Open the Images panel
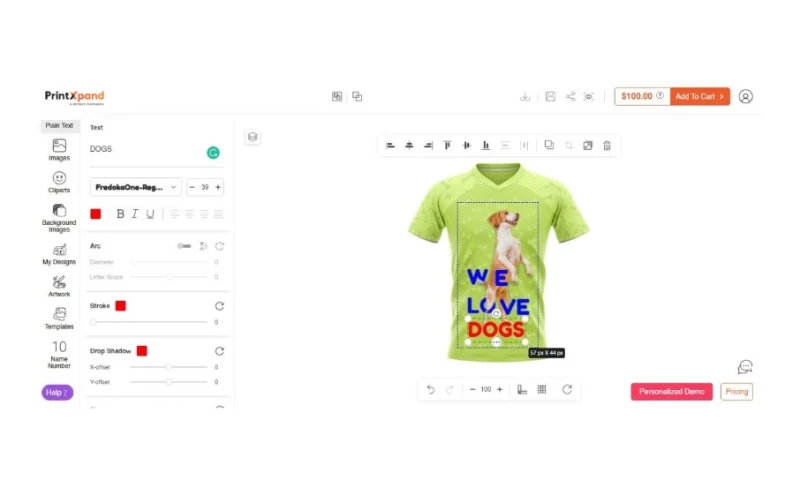The height and width of the screenshot is (480, 800). [59, 150]
